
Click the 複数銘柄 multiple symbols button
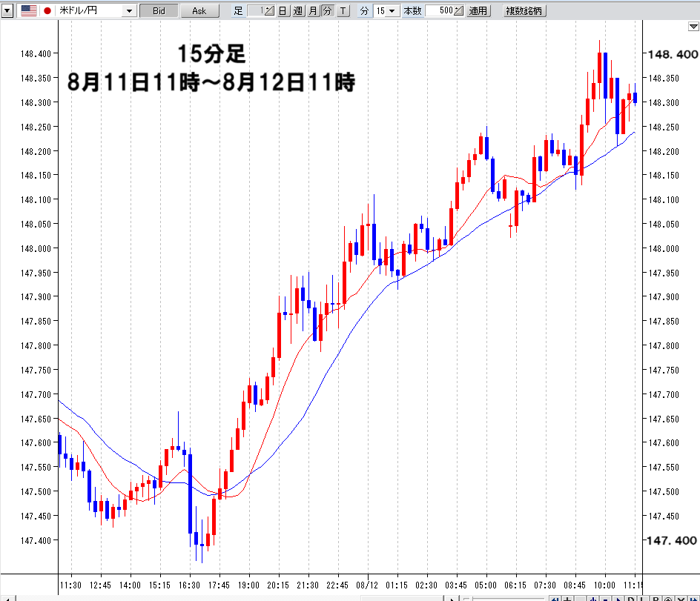pyautogui.click(x=524, y=10)
